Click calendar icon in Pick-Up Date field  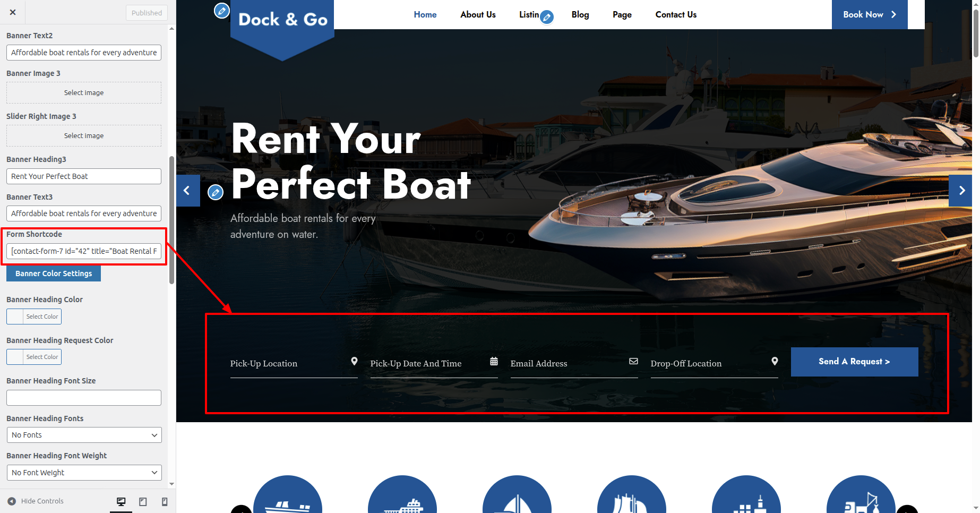pyautogui.click(x=494, y=361)
